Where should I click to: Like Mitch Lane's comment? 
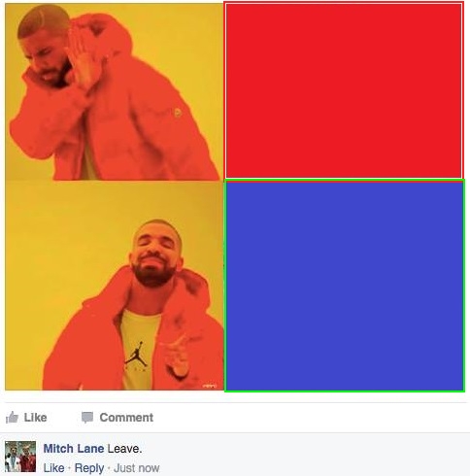[x=53, y=468]
